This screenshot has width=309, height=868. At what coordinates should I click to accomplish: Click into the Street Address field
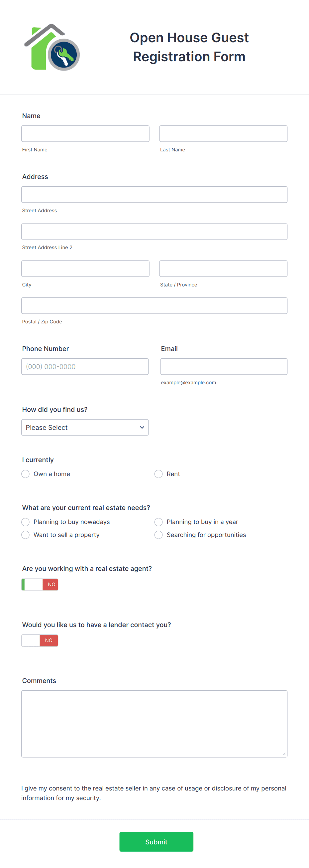[154, 194]
